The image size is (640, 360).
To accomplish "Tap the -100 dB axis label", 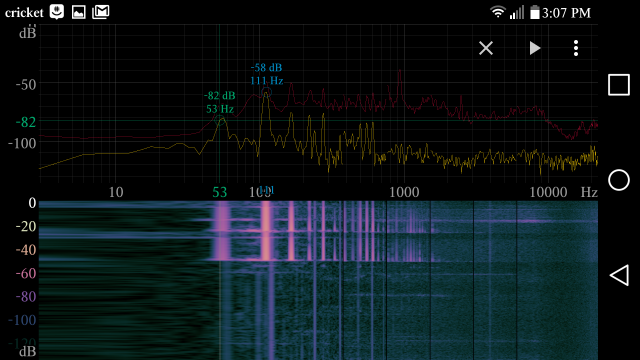I will tap(22, 143).
